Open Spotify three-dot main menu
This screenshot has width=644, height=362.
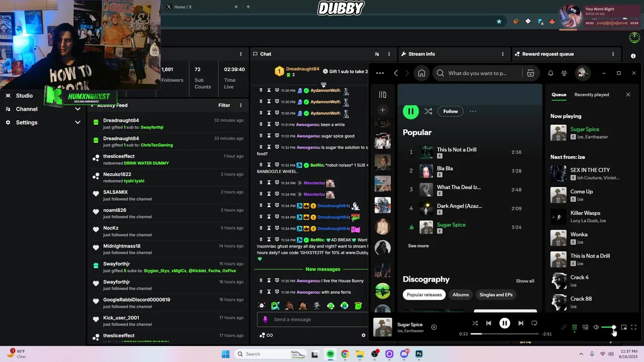pos(380,73)
